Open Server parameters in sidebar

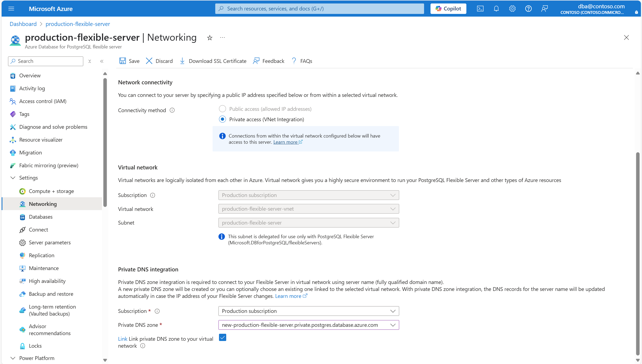click(50, 242)
